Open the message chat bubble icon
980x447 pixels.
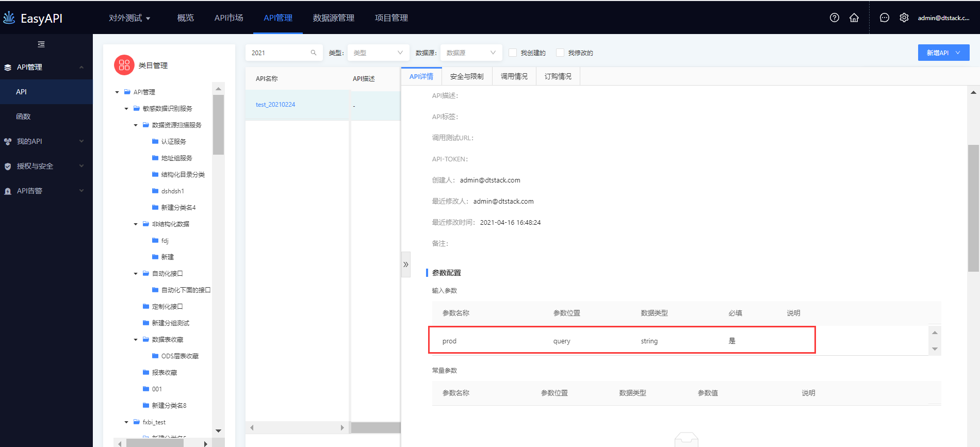pos(885,18)
